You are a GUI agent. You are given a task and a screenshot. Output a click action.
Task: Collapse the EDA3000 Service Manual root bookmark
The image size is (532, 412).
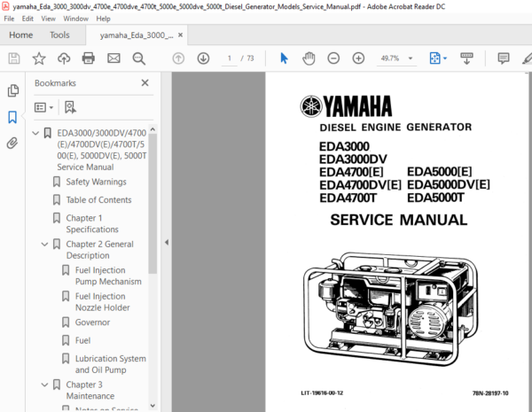tap(35, 133)
